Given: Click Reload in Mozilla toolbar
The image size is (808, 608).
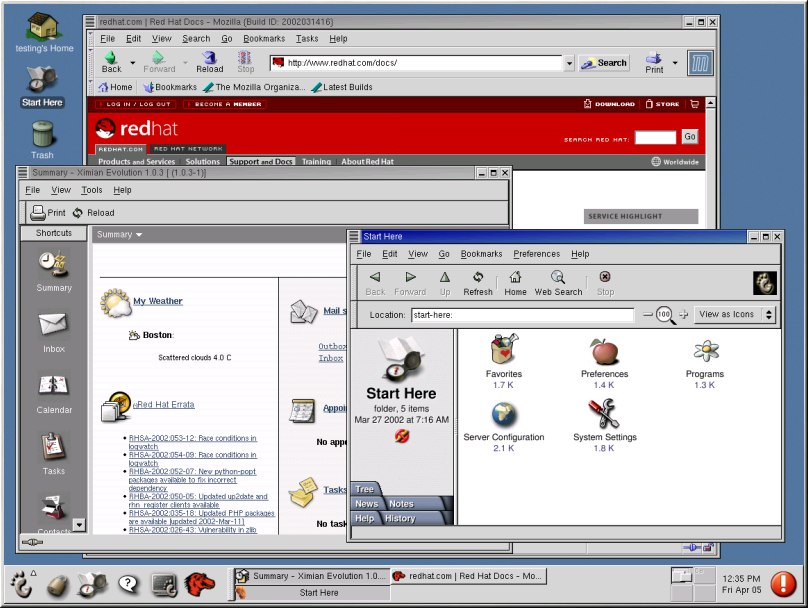Looking at the screenshot, I should [209, 62].
